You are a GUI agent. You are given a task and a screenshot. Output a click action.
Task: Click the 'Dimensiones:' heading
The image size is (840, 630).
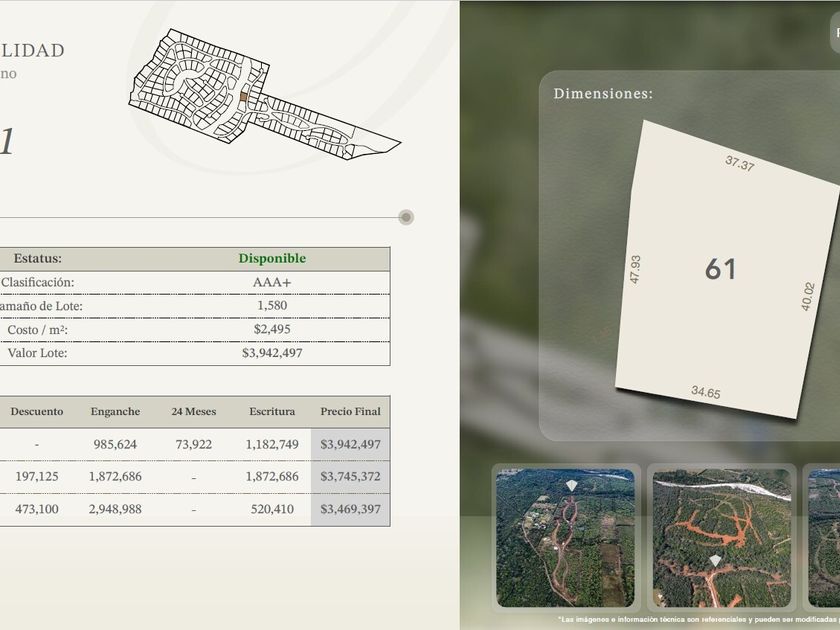coord(603,94)
